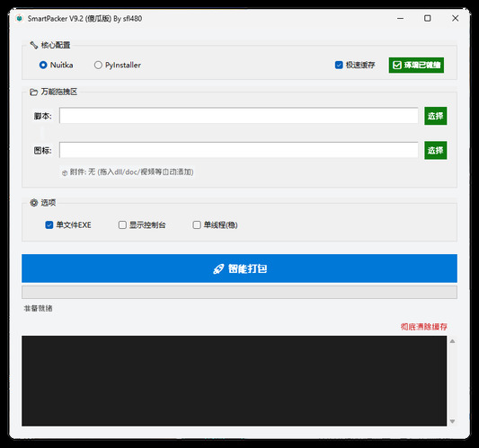479x448 pixels.
Task: Click inside the black log output area
Action: (x=234, y=381)
